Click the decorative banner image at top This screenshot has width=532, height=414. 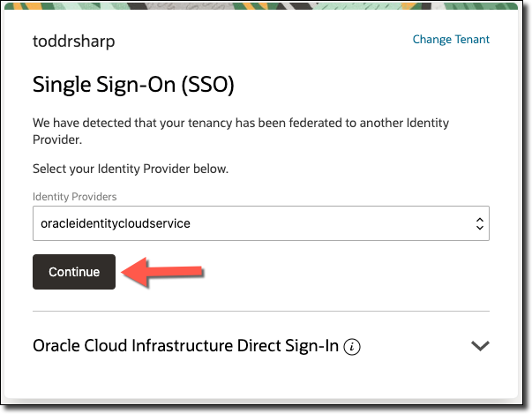(x=265, y=5)
